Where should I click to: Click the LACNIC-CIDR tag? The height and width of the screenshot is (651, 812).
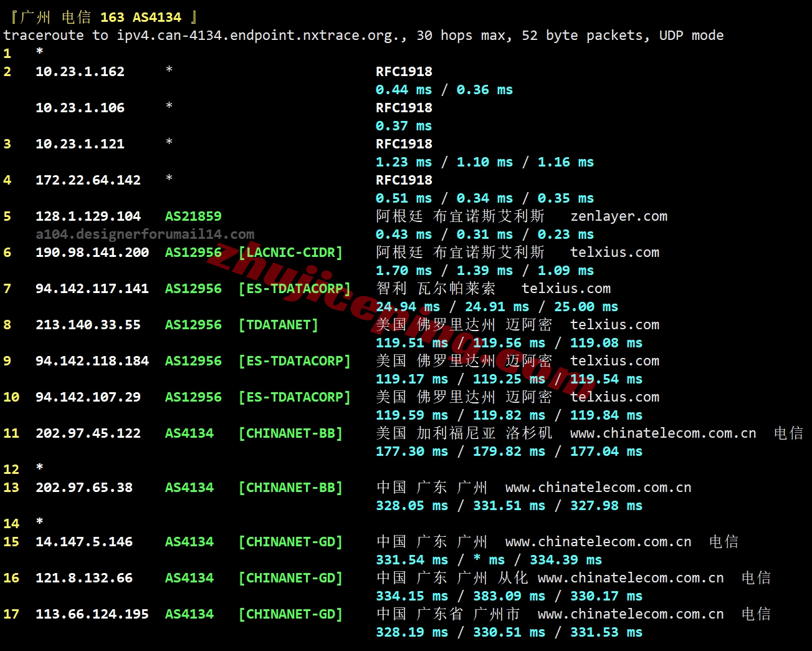click(290, 253)
